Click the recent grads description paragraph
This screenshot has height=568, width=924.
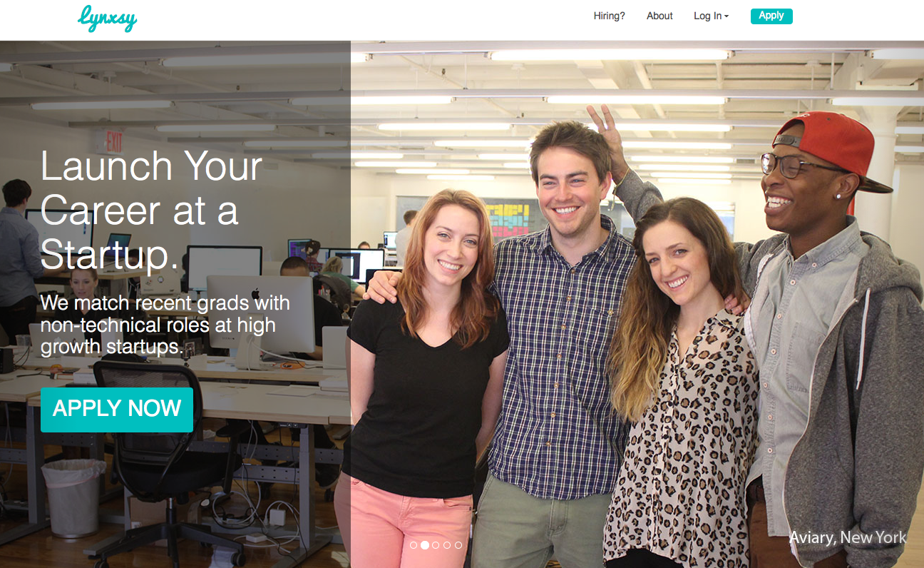pyautogui.click(x=165, y=325)
